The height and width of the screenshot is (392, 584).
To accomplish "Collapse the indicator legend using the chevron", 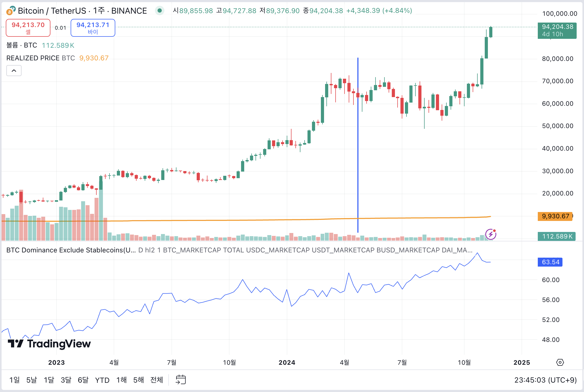I will [14, 70].
